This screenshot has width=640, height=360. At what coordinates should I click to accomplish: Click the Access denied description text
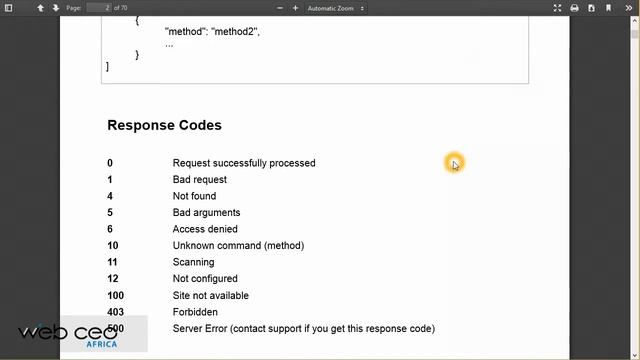tap(205, 229)
